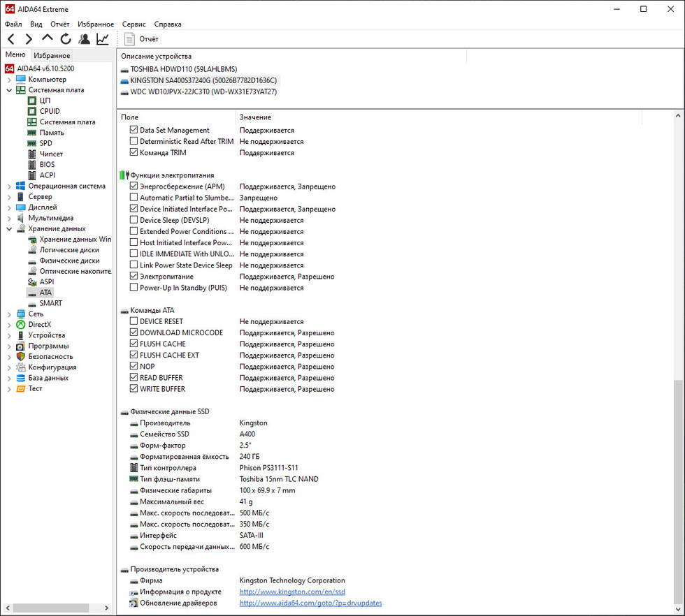Open the graph chart toolbar icon

pyautogui.click(x=103, y=39)
